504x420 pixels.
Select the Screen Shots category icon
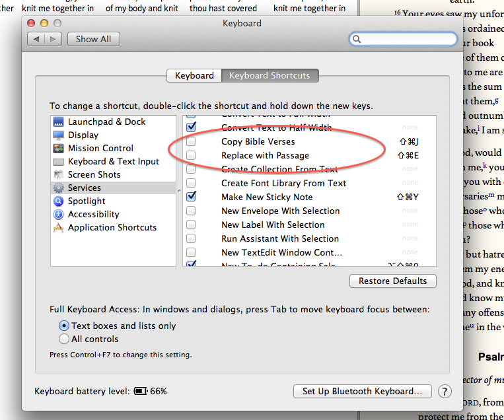click(x=58, y=174)
